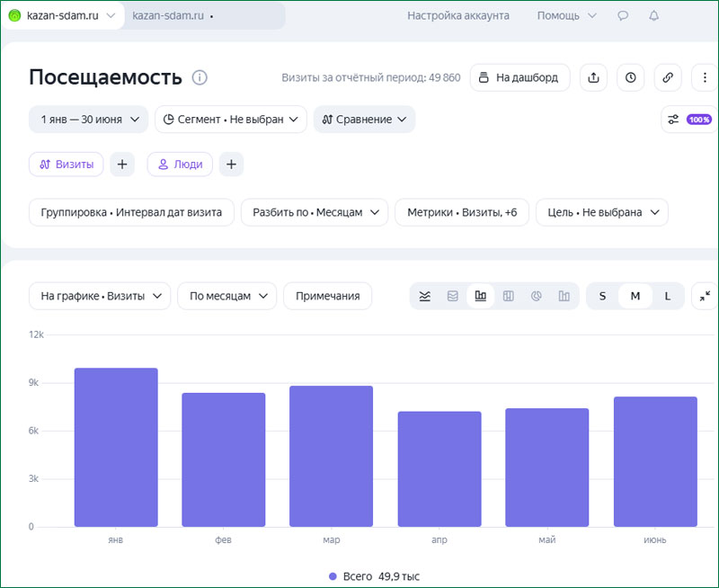Open Сегмент · Не выбран dropdown
The width and height of the screenshot is (719, 588).
click(x=231, y=120)
